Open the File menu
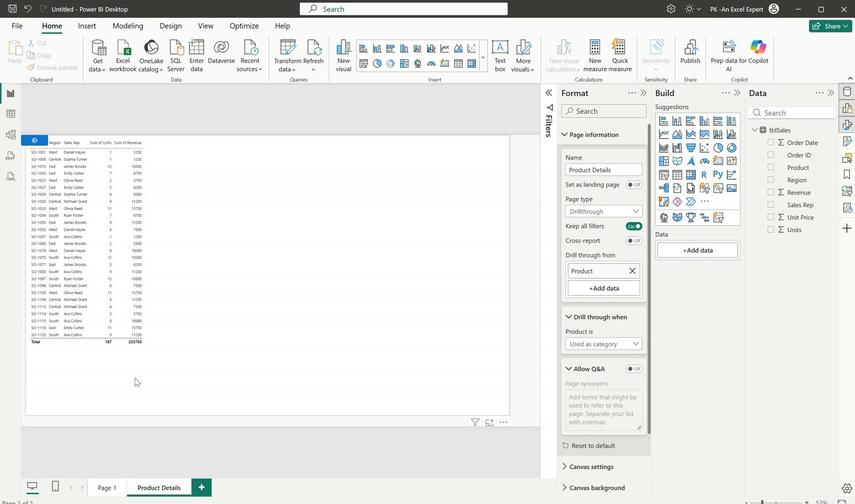The width and height of the screenshot is (855, 504). point(17,26)
